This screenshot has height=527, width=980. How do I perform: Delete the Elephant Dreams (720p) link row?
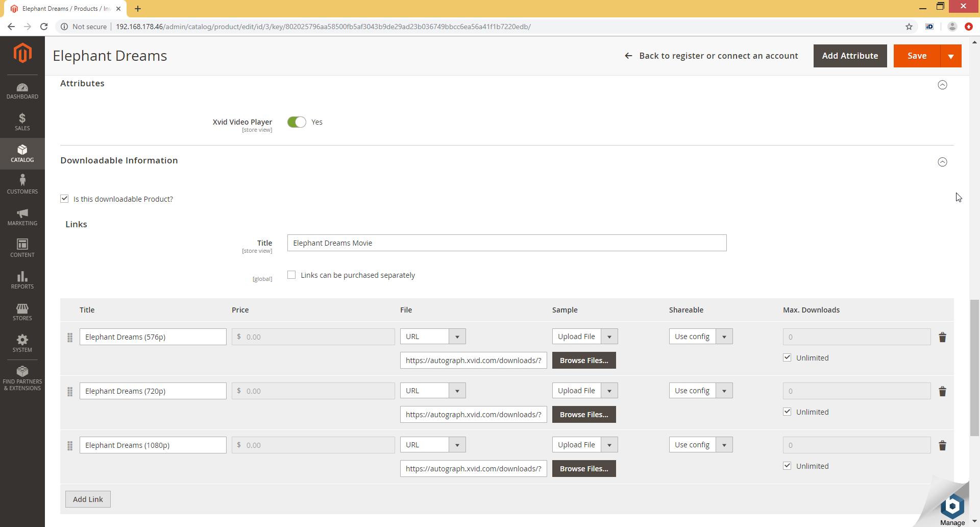click(x=942, y=391)
